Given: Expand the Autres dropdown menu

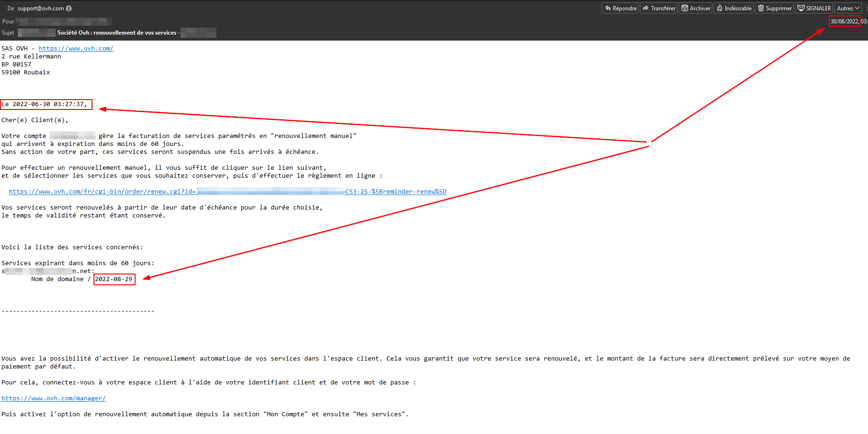Looking at the screenshot, I should 848,8.
